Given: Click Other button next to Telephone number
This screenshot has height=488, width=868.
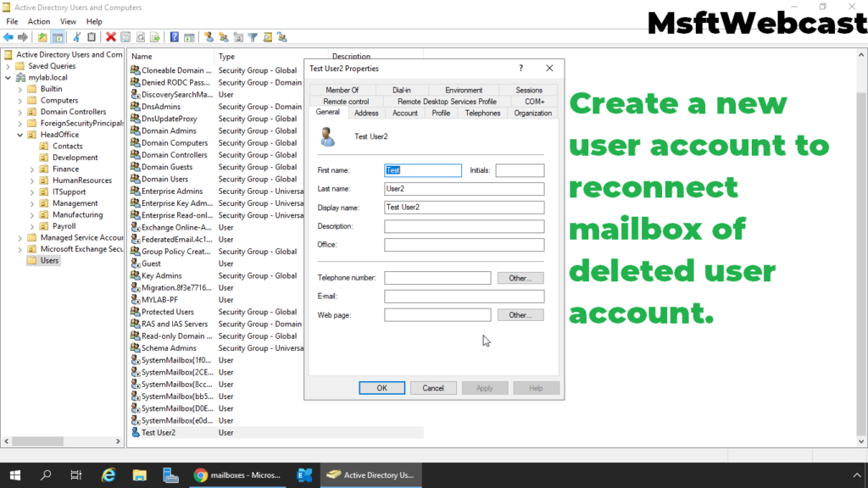Looking at the screenshot, I should click(x=520, y=278).
